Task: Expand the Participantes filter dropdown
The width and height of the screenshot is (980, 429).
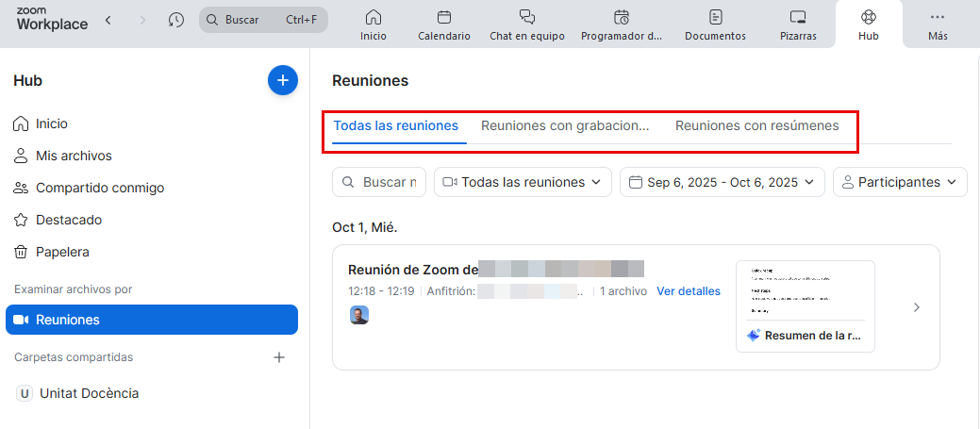Action: pyautogui.click(x=900, y=182)
